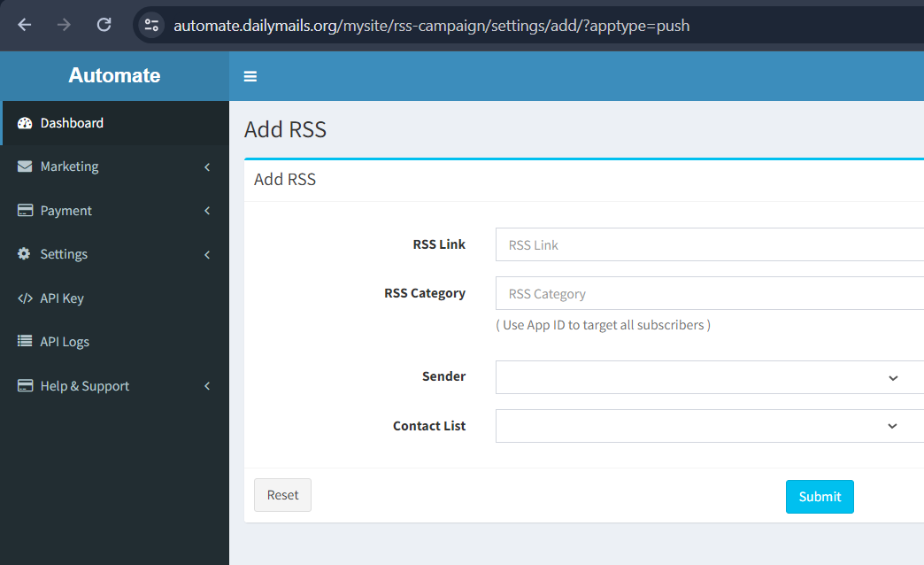Click the API Logs list icon
Screen dimensions: 924x565
pyautogui.click(x=25, y=342)
